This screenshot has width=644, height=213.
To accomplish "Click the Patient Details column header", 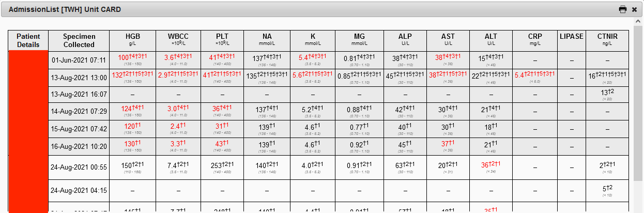I will pyautogui.click(x=28, y=40).
